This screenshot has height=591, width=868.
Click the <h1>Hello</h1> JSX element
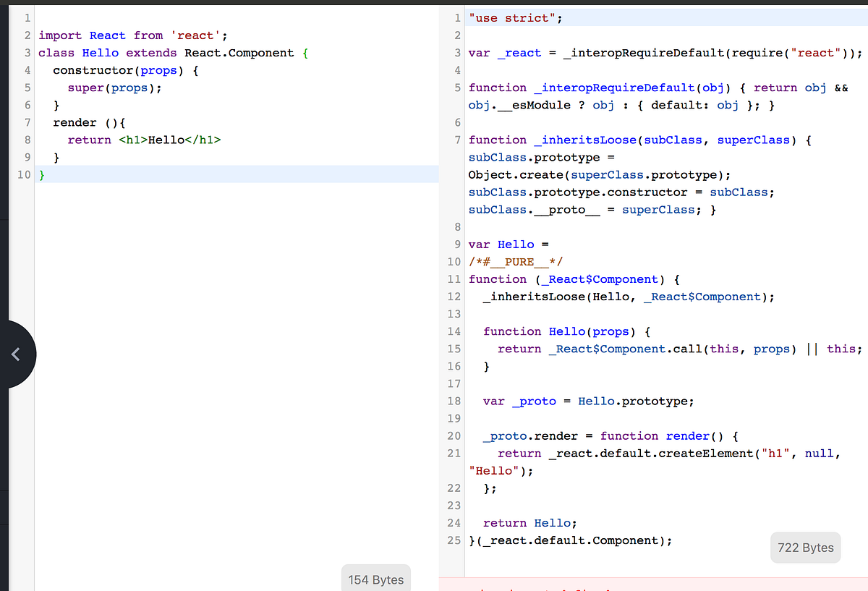170,140
